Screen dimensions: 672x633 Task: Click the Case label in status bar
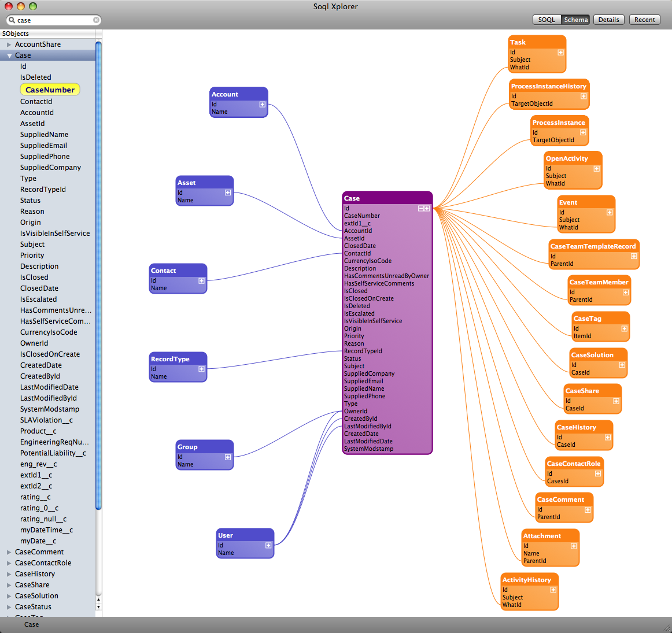31,624
